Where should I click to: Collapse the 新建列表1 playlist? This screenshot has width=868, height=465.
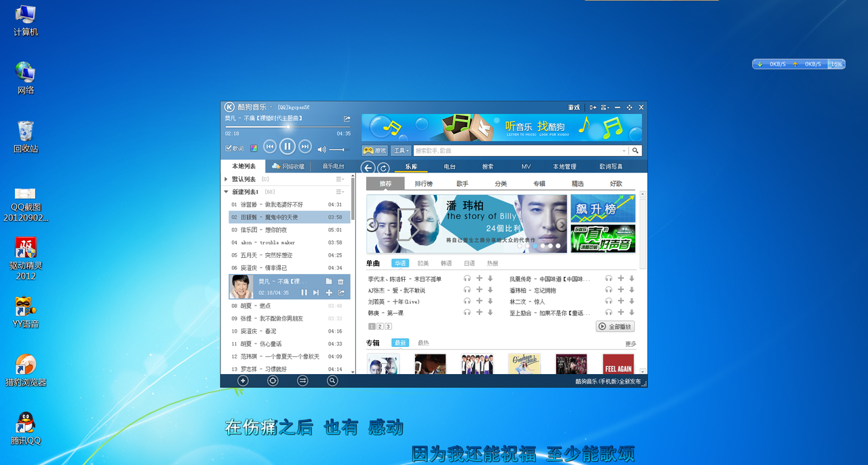[226, 192]
